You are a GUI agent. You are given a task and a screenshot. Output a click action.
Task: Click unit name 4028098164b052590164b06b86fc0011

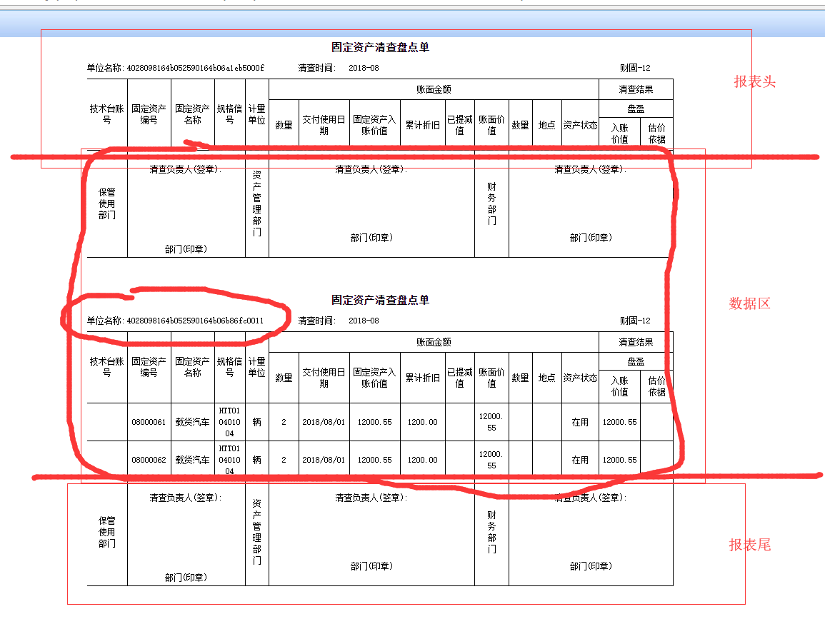click(x=195, y=321)
